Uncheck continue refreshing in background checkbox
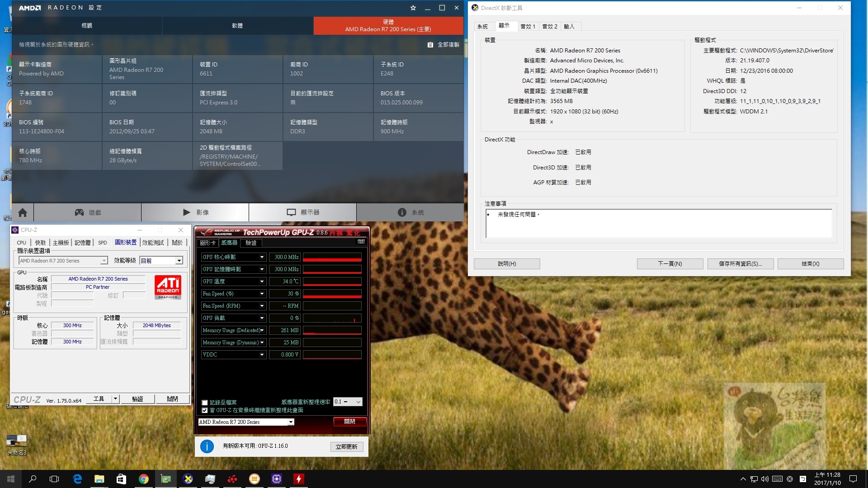This screenshot has width=868, height=488. (205, 410)
